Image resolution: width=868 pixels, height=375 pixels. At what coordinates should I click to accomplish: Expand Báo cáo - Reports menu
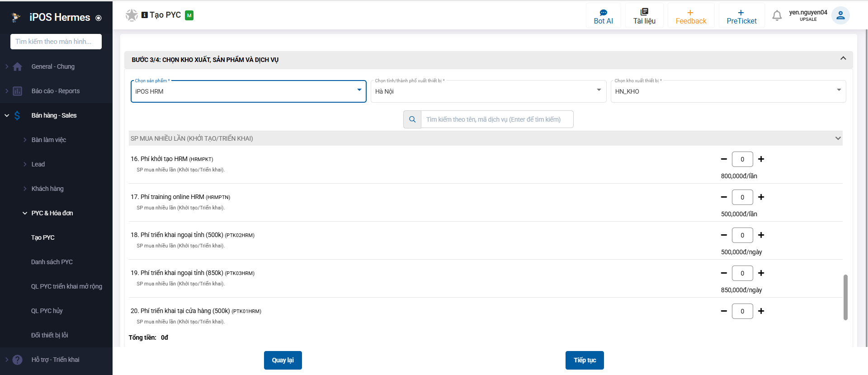click(x=7, y=91)
